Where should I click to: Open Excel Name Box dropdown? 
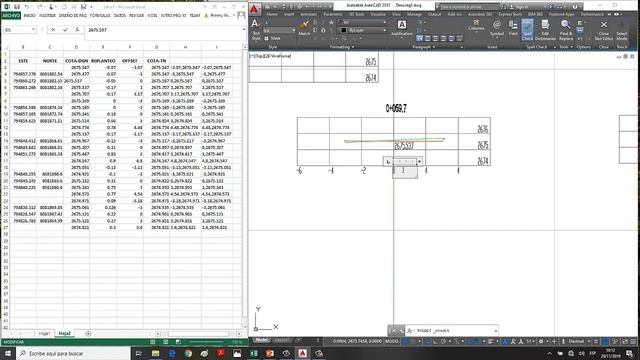pyautogui.click(x=33, y=30)
